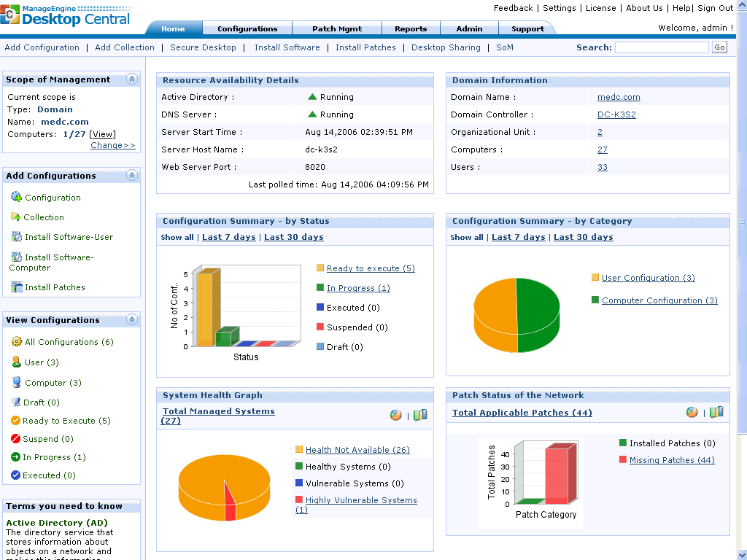Open Install Software-User via its icon
This screenshot has height=560, width=747.
point(15,236)
